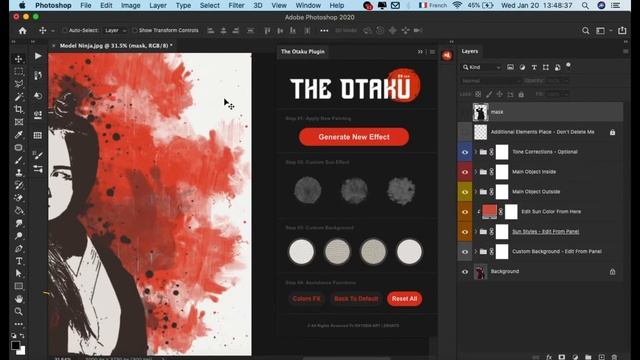The height and width of the screenshot is (360, 640).
Task: Open the Window menu
Action: [308, 5]
